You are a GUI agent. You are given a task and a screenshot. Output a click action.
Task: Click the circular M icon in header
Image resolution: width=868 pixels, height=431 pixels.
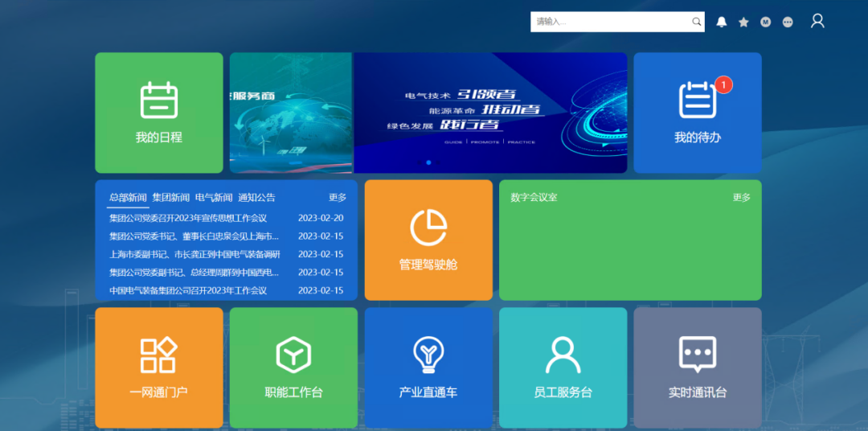coord(766,22)
